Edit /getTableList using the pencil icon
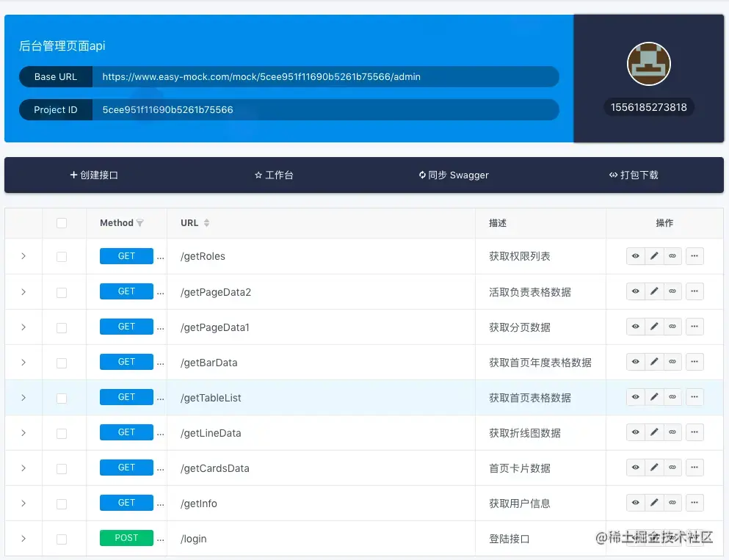The height and width of the screenshot is (560, 729). tap(654, 397)
